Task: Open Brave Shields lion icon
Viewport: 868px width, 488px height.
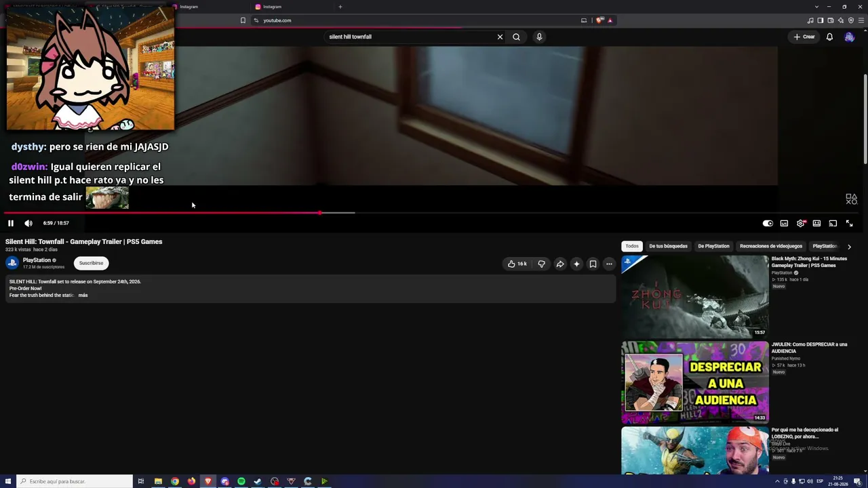Action: coord(599,20)
